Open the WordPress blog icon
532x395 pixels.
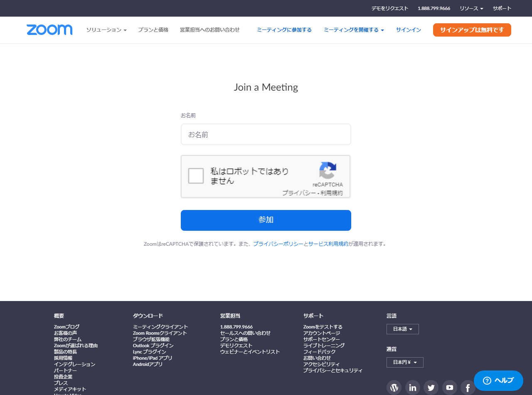click(394, 388)
